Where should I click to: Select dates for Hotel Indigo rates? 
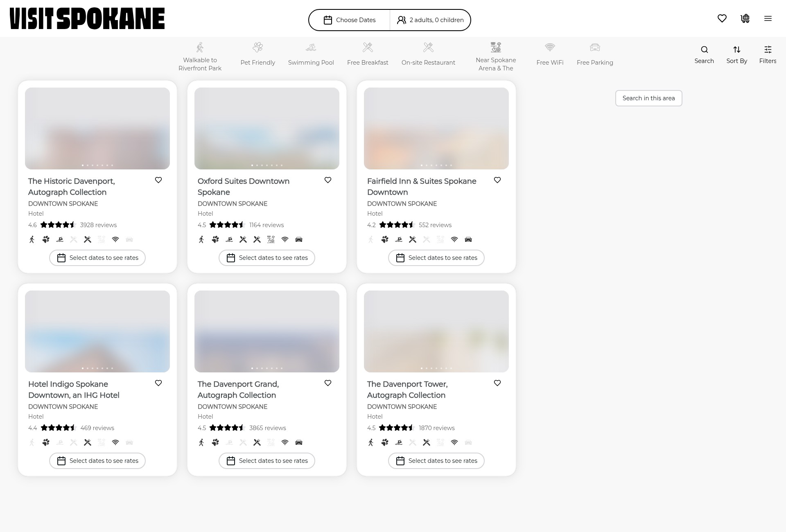(97, 461)
